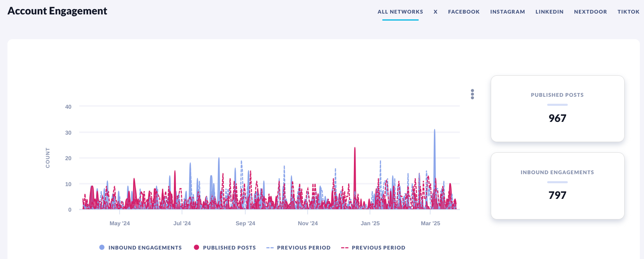Viewport: 644px width, 259px height.
Task: Click the tall red spike before Jan '25
Action: tap(355, 149)
